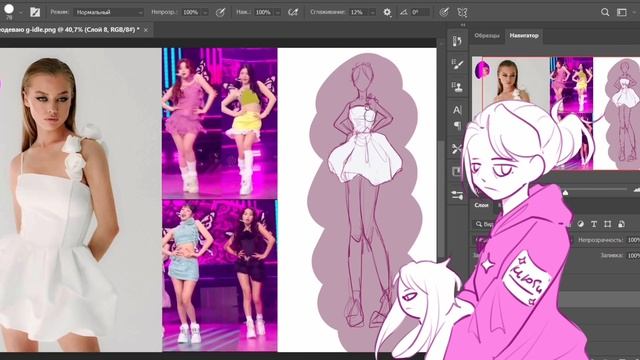
Task: Open the Character panel icon
Action: (457, 110)
